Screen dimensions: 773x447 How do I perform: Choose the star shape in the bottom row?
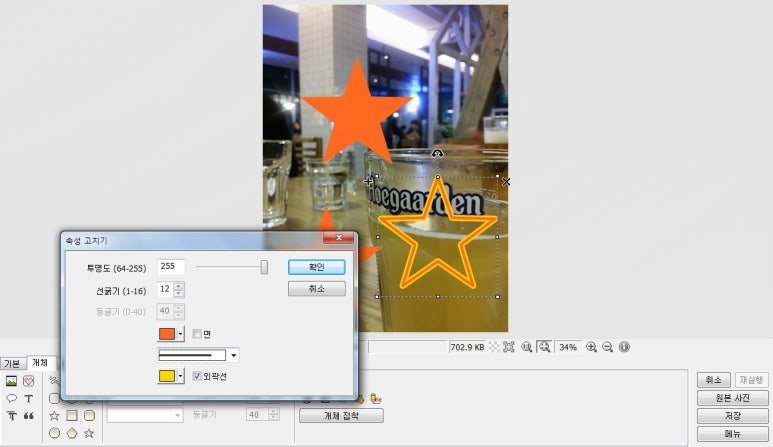[x=89, y=433]
